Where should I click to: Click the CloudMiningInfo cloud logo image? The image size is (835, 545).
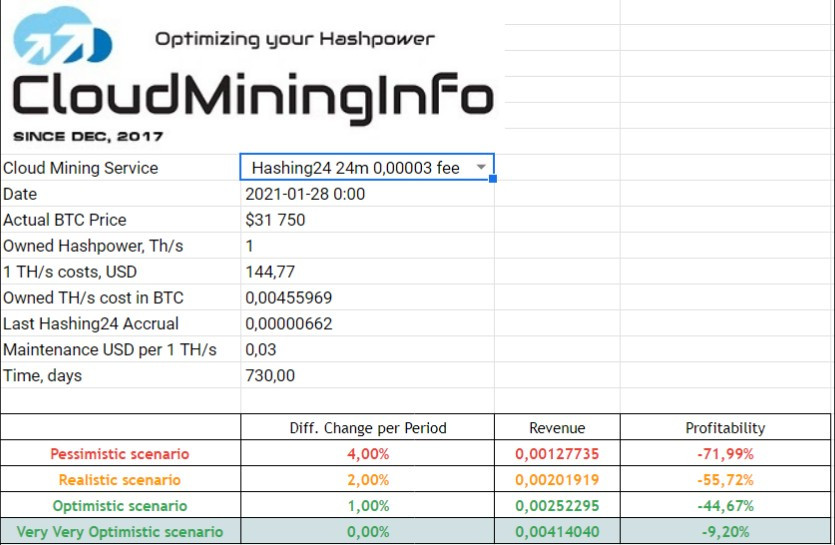pyautogui.click(x=63, y=35)
